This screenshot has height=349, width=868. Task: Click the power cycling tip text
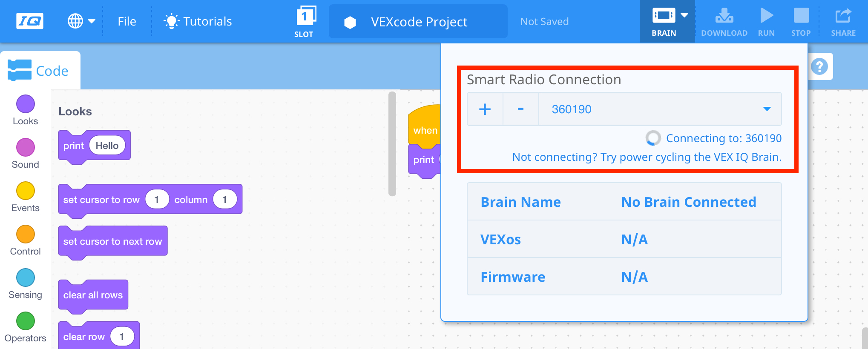647,157
